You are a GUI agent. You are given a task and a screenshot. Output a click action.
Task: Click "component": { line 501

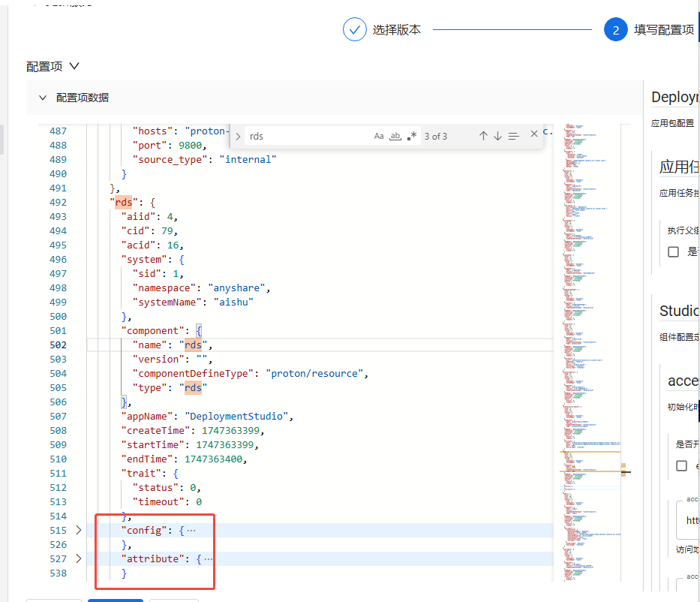point(161,330)
